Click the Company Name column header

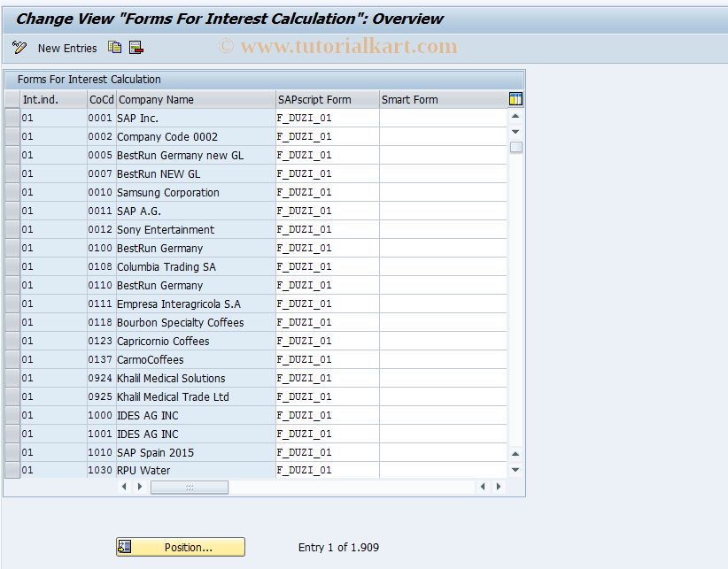196,100
